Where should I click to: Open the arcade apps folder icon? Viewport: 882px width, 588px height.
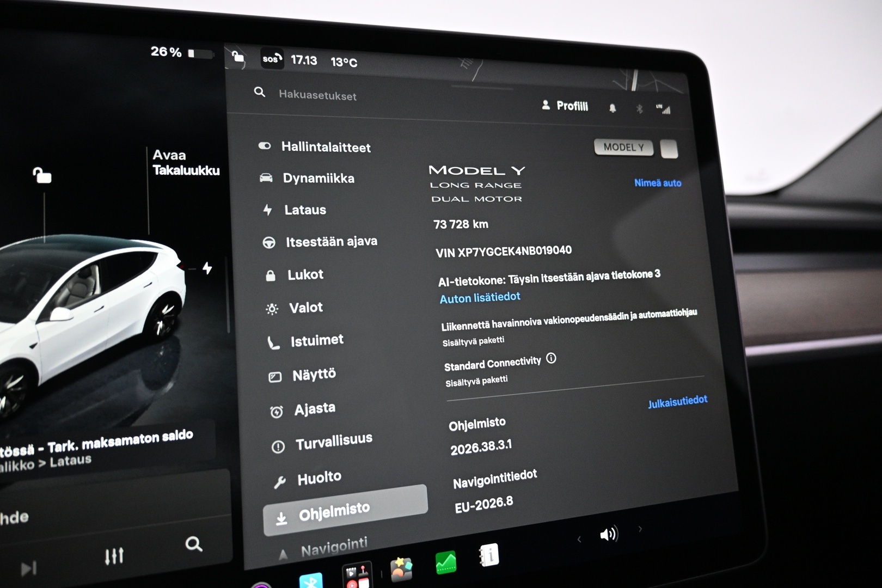pyautogui.click(x=357, y=576)
